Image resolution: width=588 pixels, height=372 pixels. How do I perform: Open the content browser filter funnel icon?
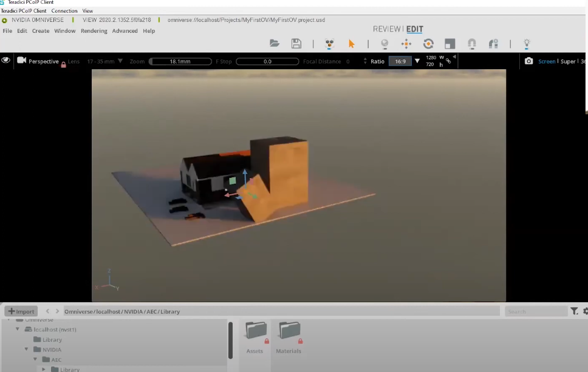point(574,311)
